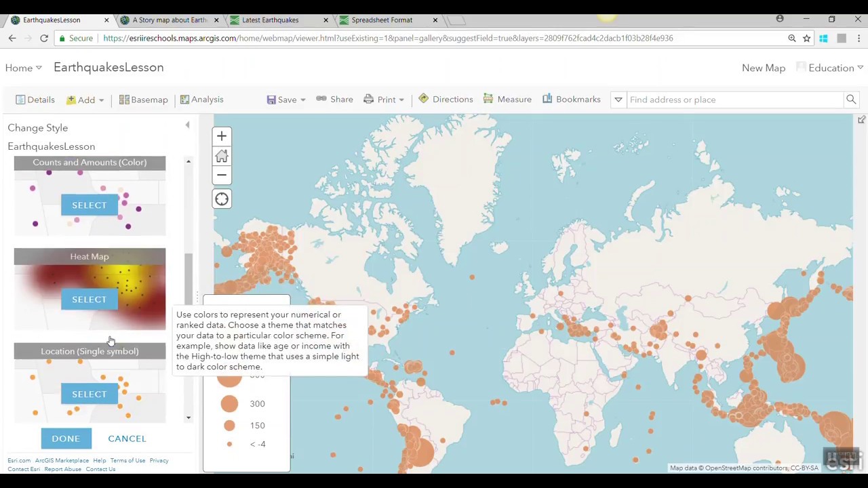Click browser zoom magnifier icon in address bar

point(791,38)
